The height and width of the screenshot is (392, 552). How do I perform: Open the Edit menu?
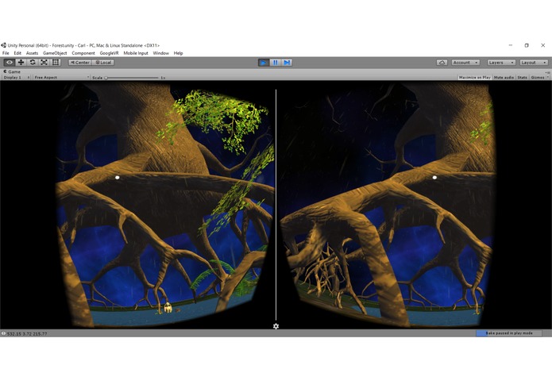click(x=17, y=53)
